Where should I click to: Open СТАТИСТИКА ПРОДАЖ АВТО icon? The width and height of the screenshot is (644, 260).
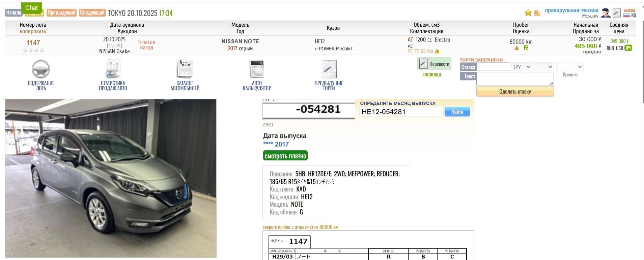[x=113, y=69]
